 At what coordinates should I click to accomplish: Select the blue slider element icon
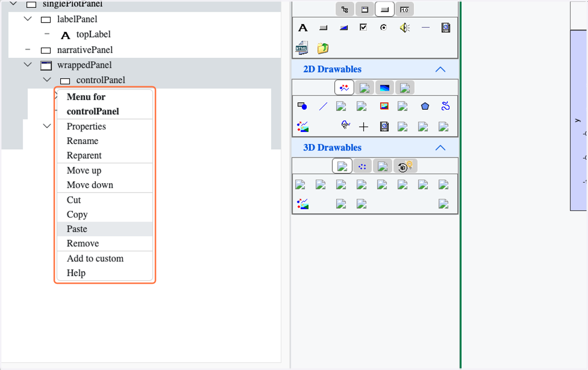tap(343, 28)
